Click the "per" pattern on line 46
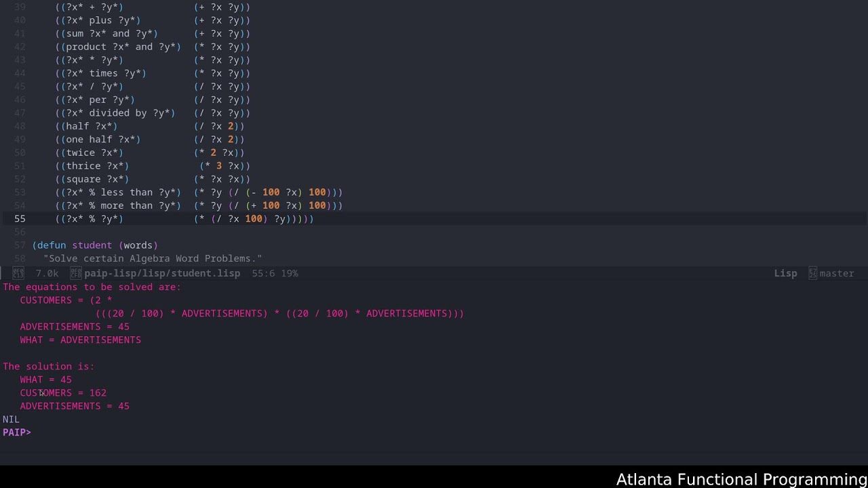 (98, 100)
